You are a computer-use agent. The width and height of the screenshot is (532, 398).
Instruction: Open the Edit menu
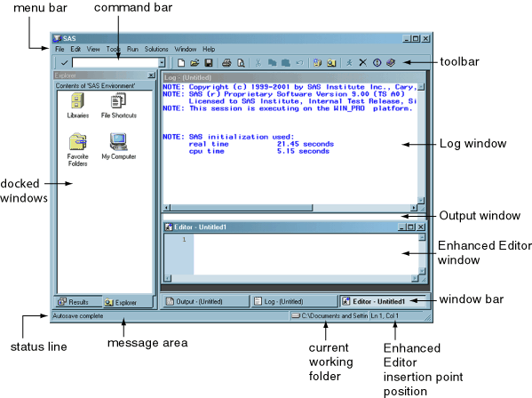(x=75, y=49)
